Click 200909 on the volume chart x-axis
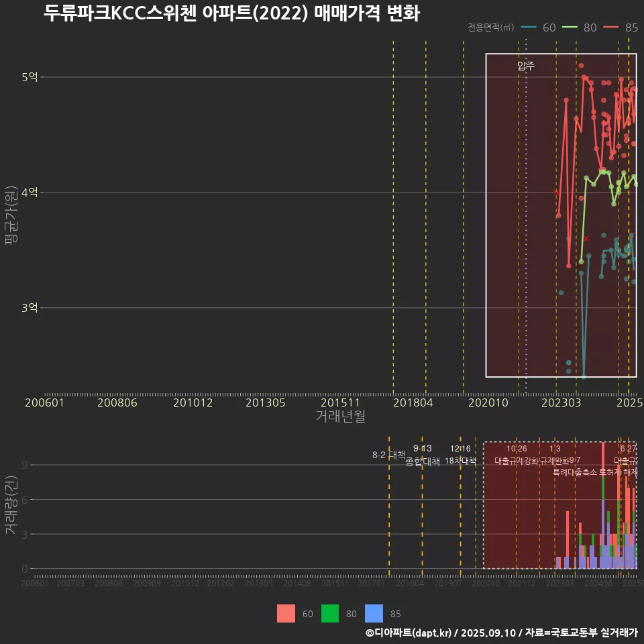This screenshot has height=644, width=644. pyautogui.click(x=147, y=583)
